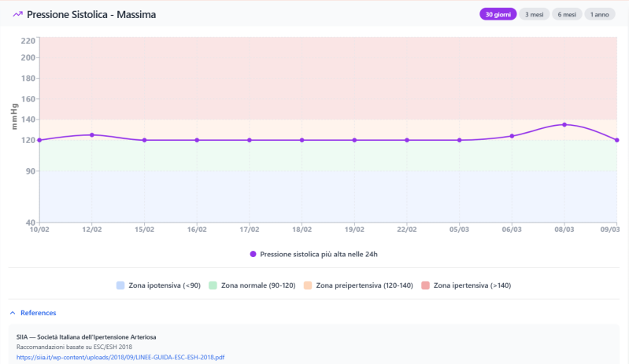Image resolution: width=629 pixels, height=364 pixels.
Task: Switch to the 6 mesi range
Action: coord(567,14)
